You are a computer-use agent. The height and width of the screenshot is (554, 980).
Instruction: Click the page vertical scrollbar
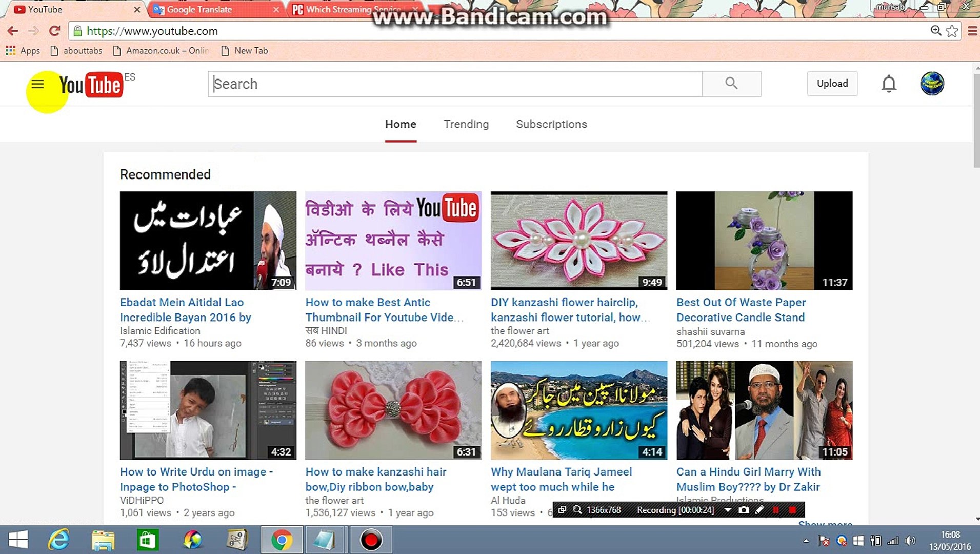pos(976,121)
